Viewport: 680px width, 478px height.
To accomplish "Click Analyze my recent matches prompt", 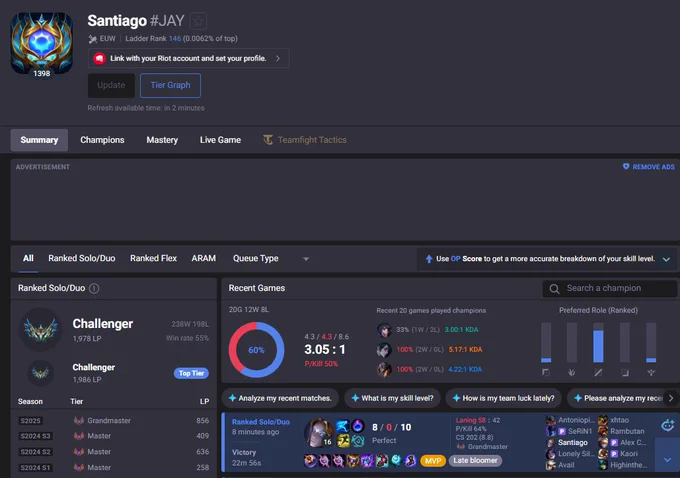I will pyautogui.click(x=280, y=398).
